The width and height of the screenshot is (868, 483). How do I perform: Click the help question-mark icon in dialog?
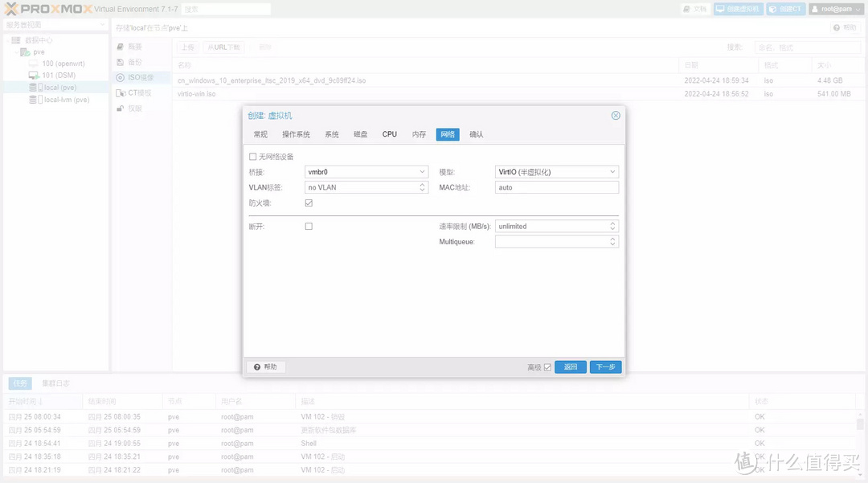pyautogui.click(x=257, y=366)
